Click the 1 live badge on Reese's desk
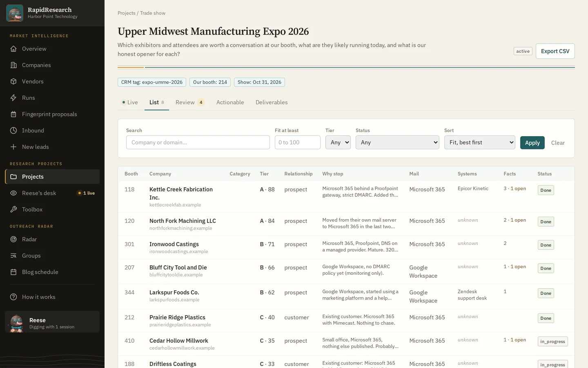Image resolution: width=588 pixels, height=368 pixels. 86,193
